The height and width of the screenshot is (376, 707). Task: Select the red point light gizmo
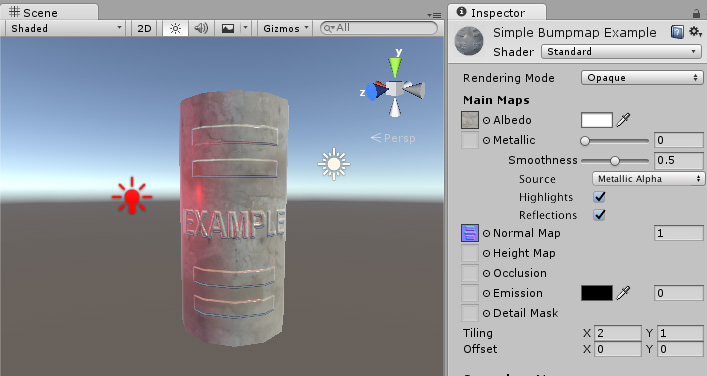coord(132,196)
